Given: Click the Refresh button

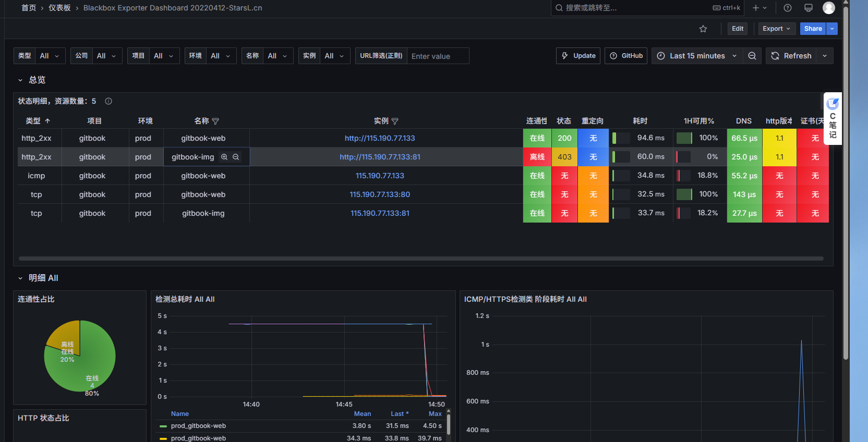Looking at the screenshot, I should (791, 56).
